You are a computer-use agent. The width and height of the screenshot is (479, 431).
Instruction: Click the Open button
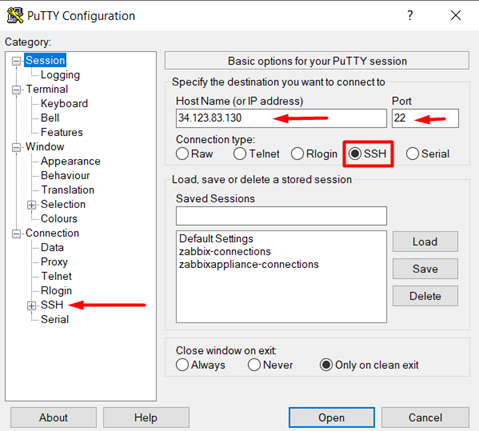coord(332,417)
